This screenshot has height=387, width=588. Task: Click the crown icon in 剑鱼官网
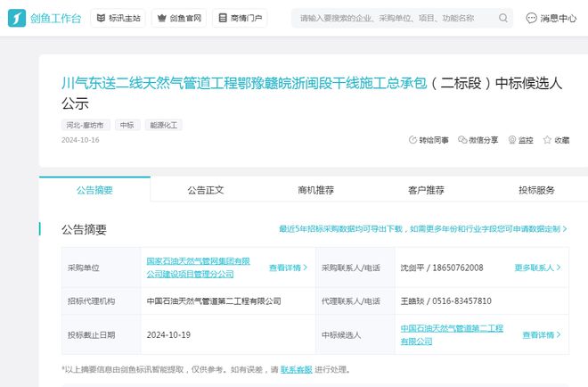tap(161, 18)
